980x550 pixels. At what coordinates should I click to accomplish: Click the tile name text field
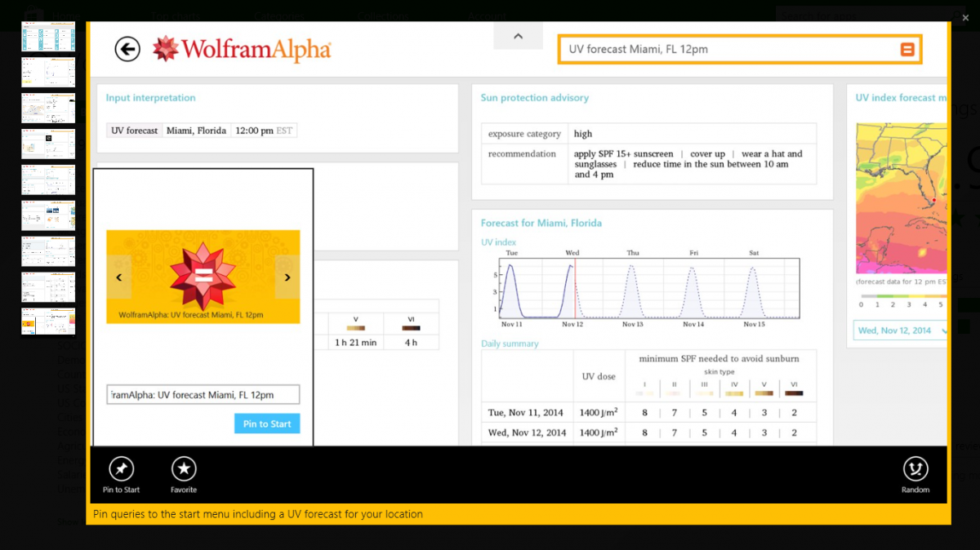pyautogui.click(x=203, y=395)
